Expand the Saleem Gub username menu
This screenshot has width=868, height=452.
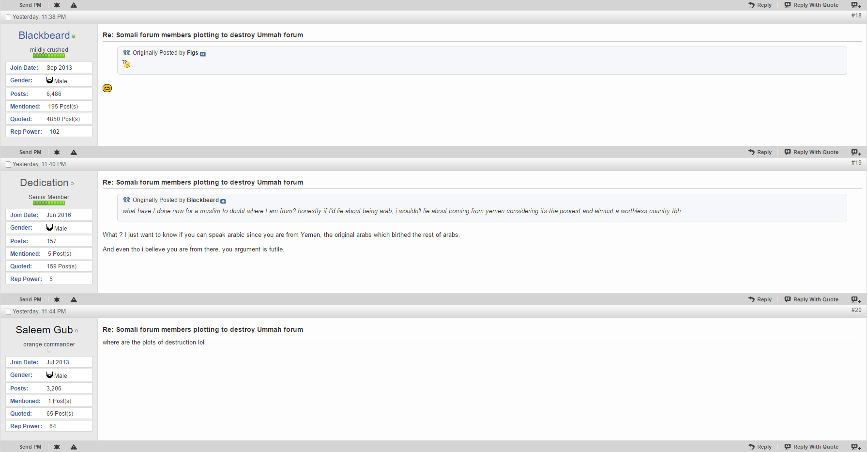pyautogui.click(x=44, y=330)
